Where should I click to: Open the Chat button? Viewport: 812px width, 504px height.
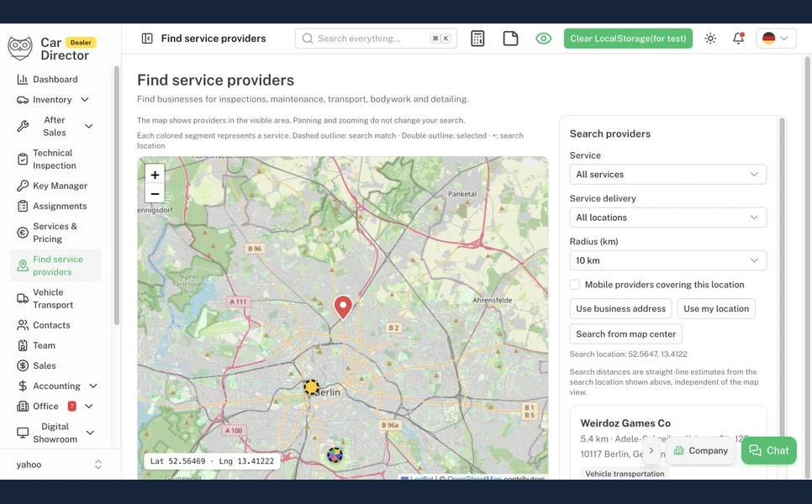(769, 451)
